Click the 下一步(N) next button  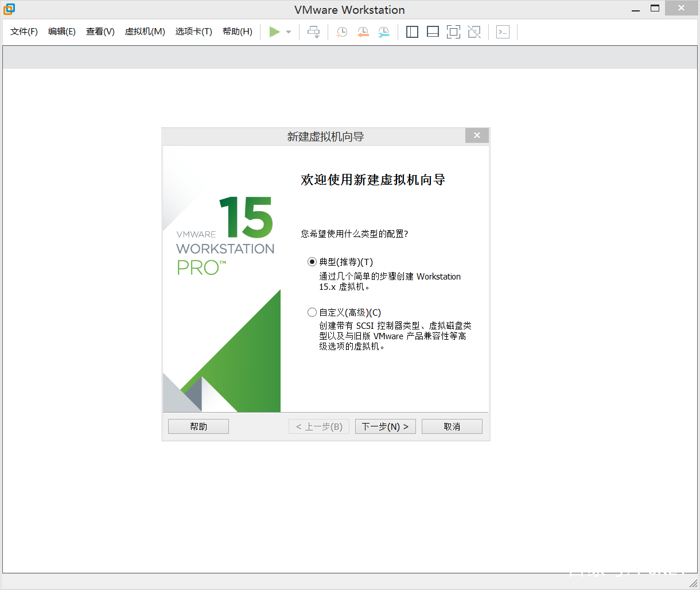point(386,426)
